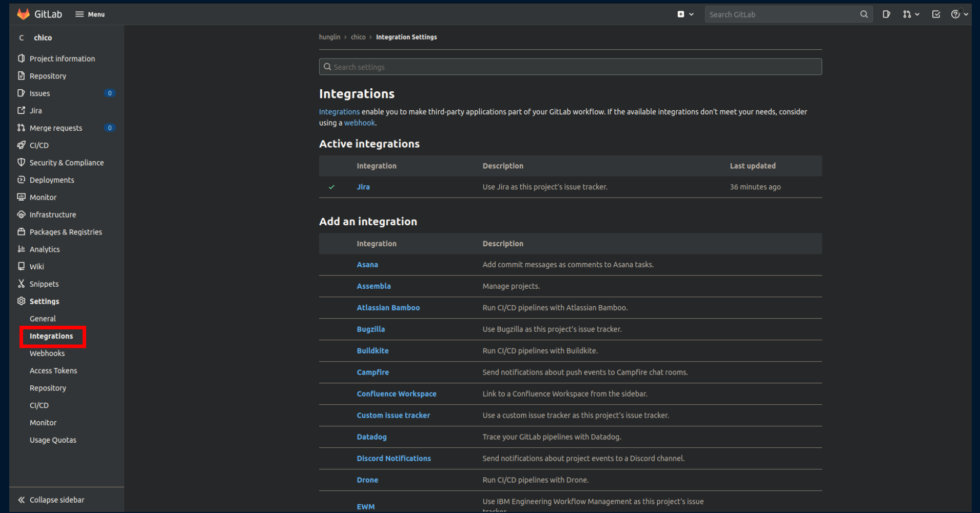Open the To-Do list checkmark icon
This screenshot has height=513, width=980.
936,14
